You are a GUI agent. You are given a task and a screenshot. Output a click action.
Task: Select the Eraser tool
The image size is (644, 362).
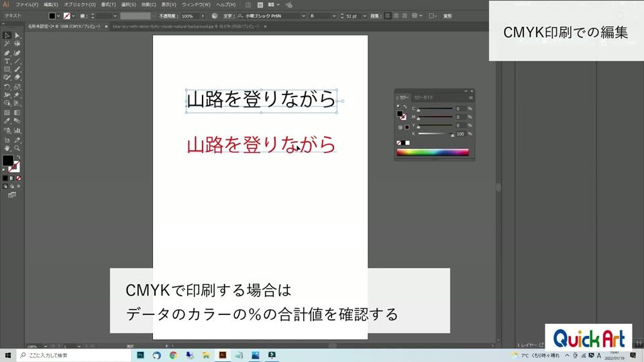(x=17, y=77)
